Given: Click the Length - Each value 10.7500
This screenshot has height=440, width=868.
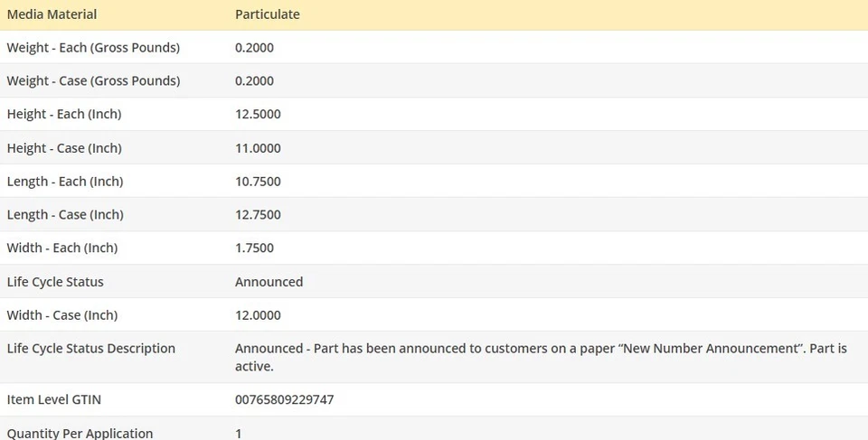Looking at the screenshot, I should click(x=258, y=182).
